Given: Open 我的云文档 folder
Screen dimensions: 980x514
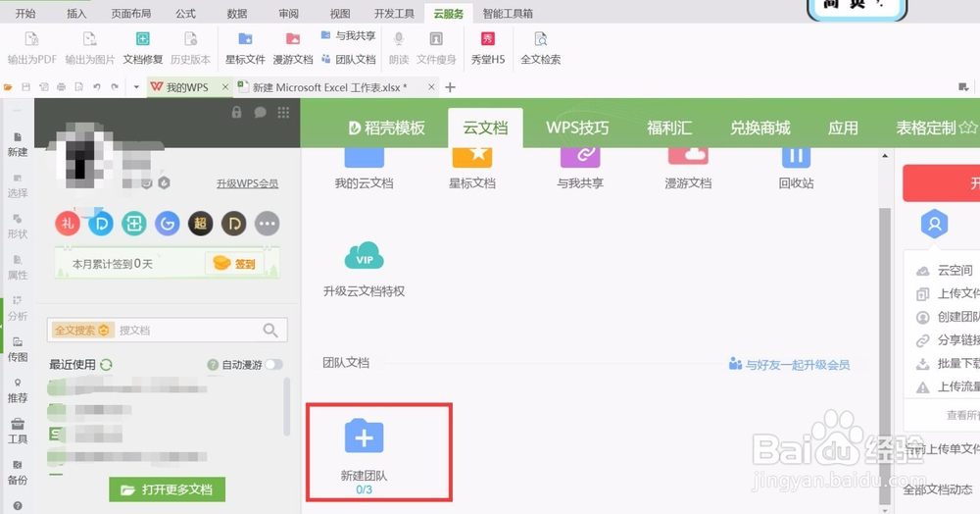Looking at the screenshot, I should (364, 168).
